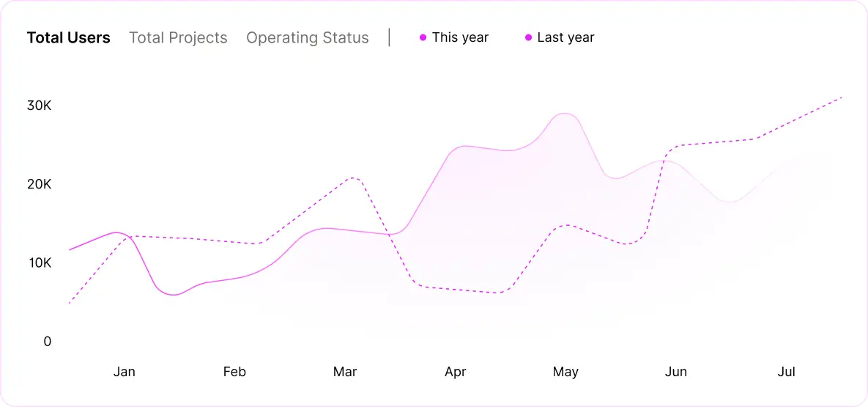
Task: Pick the Apr x-axis label
Action: (x=456, y=372)
